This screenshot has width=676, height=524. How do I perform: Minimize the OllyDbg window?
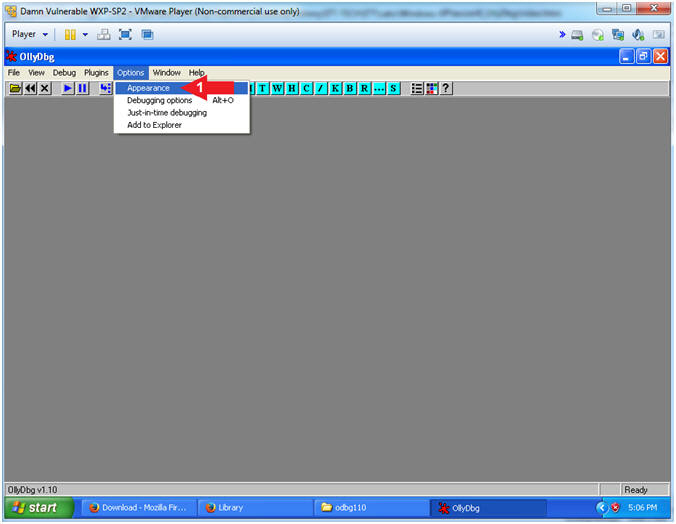click(626, 56)
